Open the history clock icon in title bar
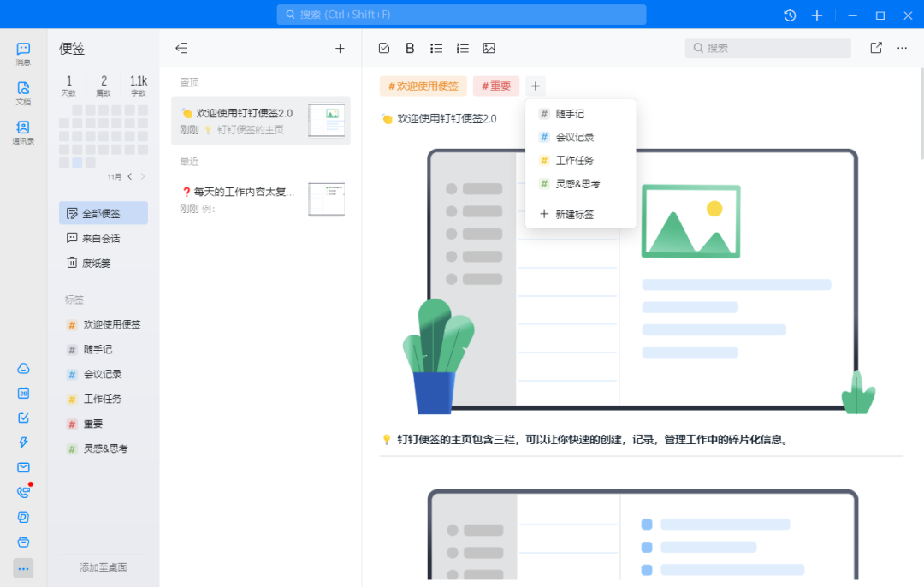924x587 pixels. pyautogui.click(x=790, y=15)
